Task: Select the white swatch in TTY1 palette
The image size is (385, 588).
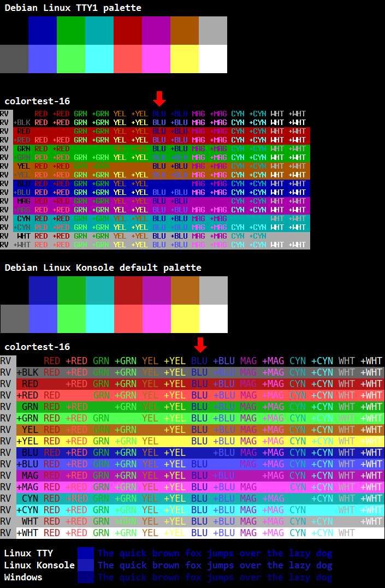Action: (x=213, y=59)
